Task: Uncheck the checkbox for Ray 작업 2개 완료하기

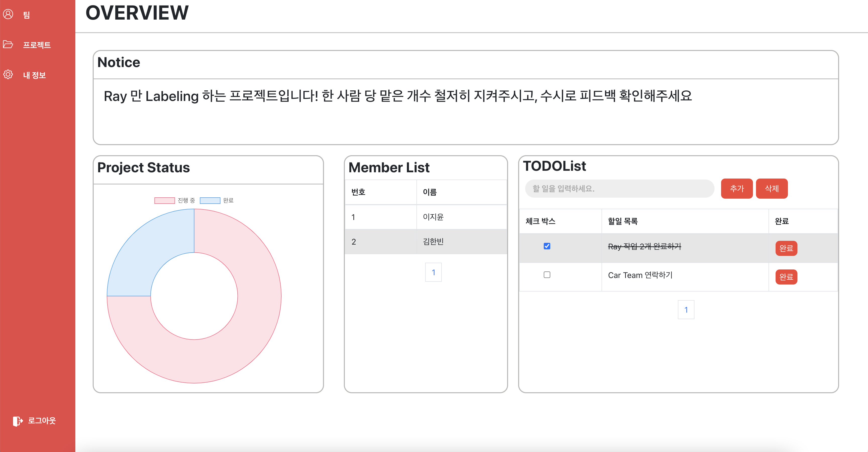Action: (547, 246)
